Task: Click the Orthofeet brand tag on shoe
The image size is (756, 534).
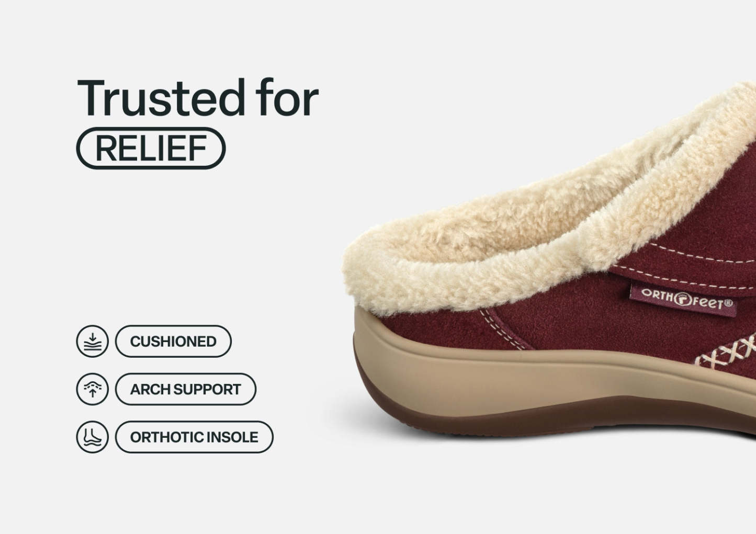Action: tap(684, 300)
